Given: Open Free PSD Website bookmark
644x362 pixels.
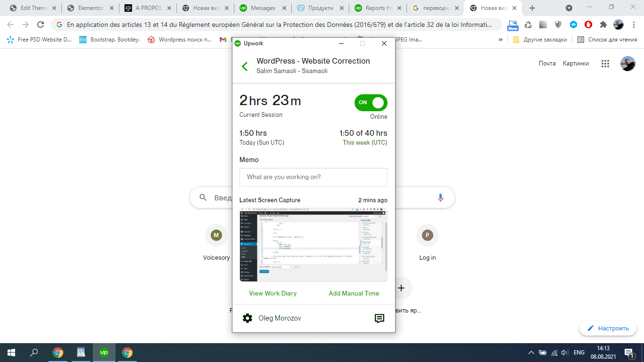Looking at the screenshot, I should [40, 40].
